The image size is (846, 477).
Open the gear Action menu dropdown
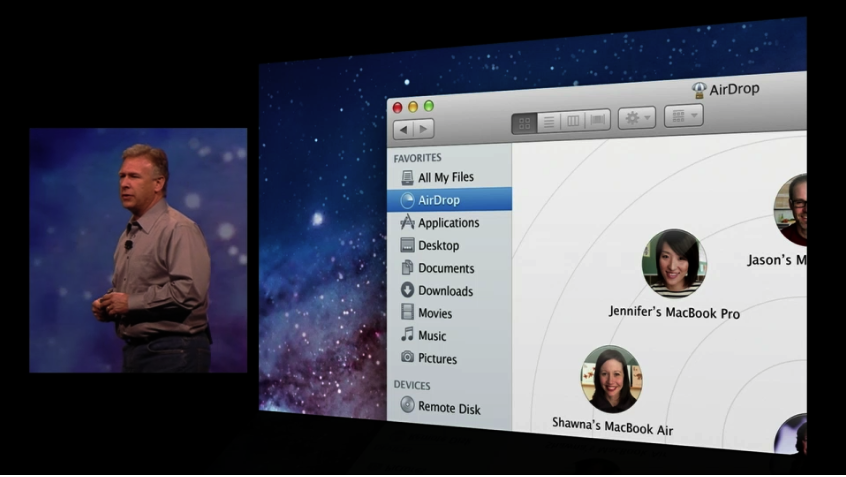[x=637, y=117]
